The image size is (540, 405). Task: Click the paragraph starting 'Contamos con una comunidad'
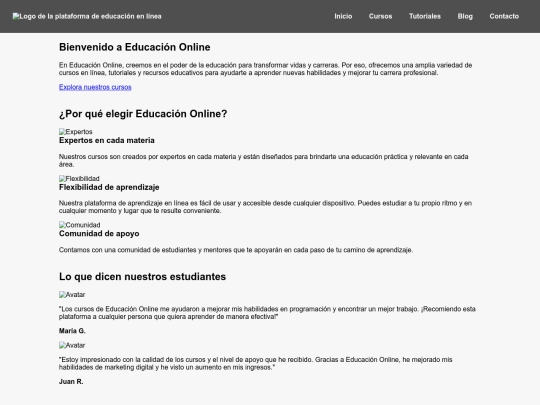(236, 250)
